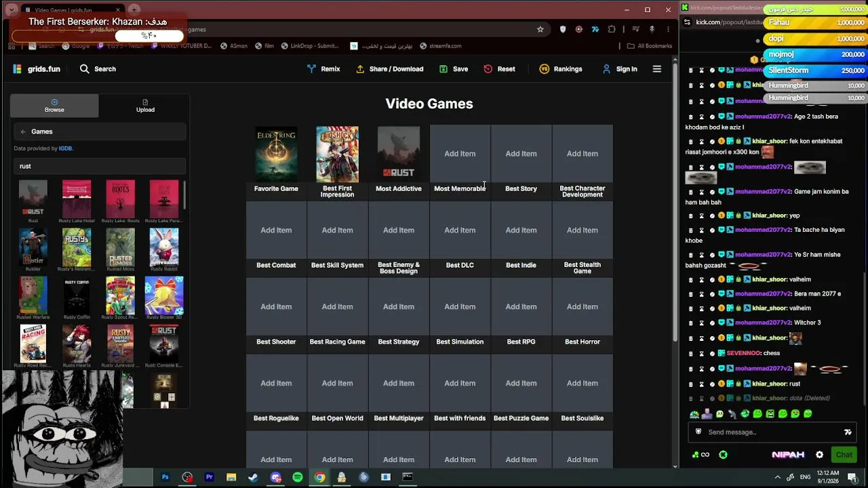Focus the search field containing 'rust'
868x488 pixels.
pos(100,166)
